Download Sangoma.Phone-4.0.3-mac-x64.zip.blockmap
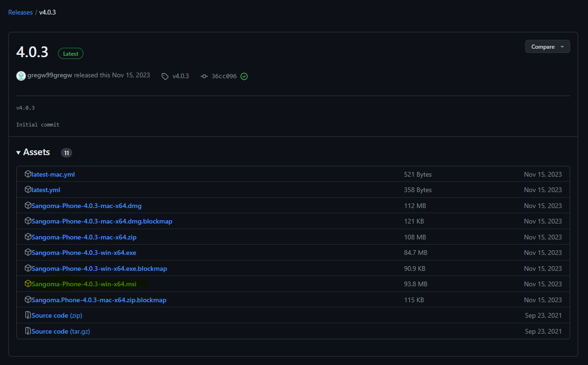 point(99,300)
